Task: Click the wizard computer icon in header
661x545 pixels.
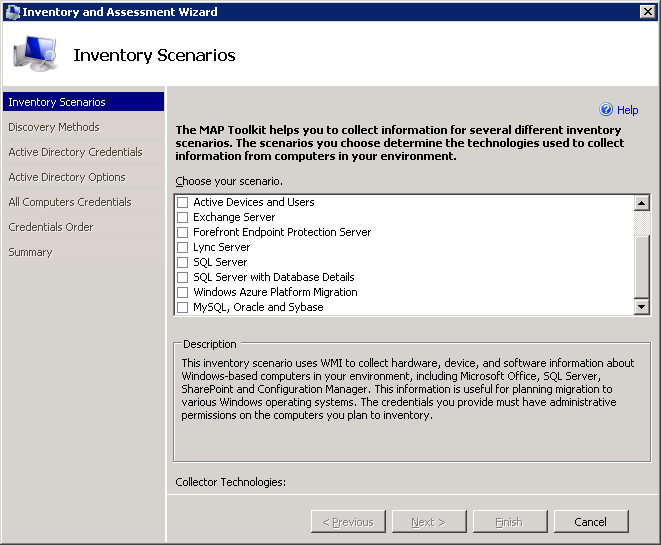Action: coord(35,55)
